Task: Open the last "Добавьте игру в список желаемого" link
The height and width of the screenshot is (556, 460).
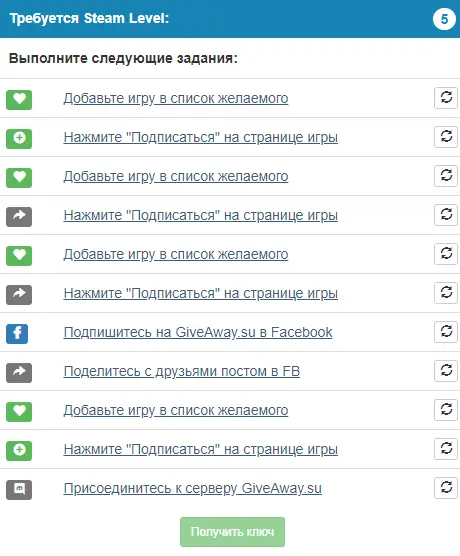Action: pyautogui.click(x=176, y=411)
